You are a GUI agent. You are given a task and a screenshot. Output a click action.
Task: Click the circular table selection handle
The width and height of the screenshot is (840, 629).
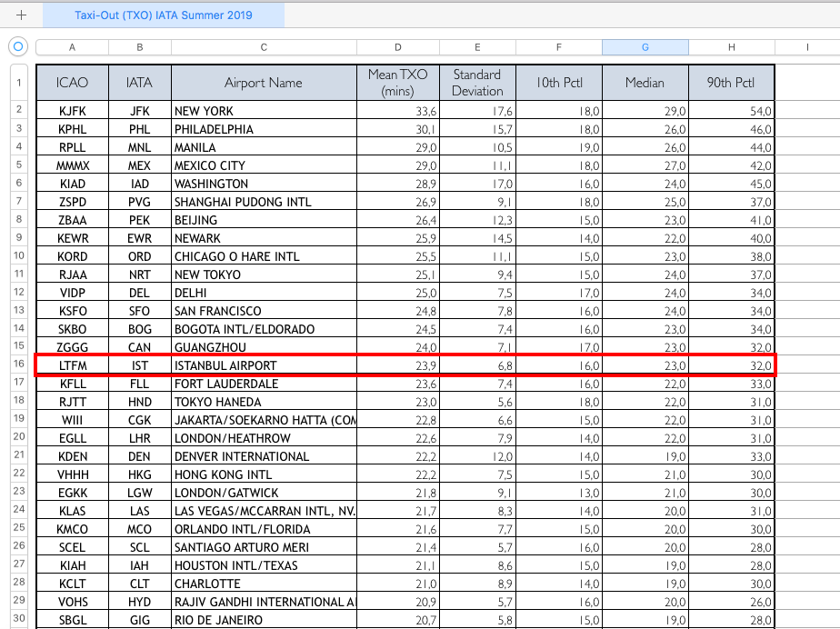tap(19, 46)
